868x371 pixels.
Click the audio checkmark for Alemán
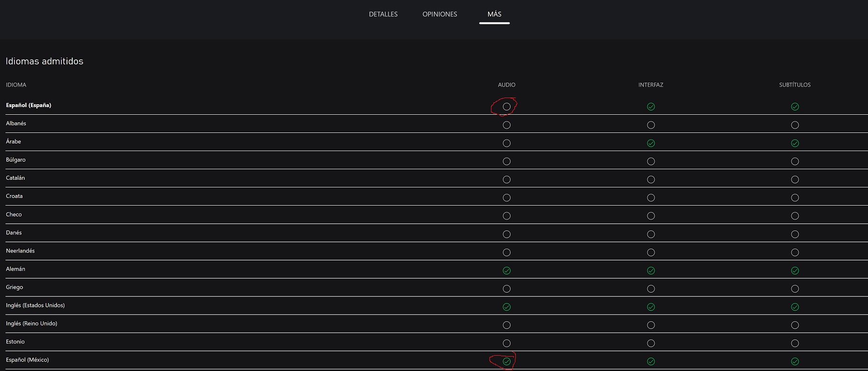pyautogui.click(x=507, y=271)
